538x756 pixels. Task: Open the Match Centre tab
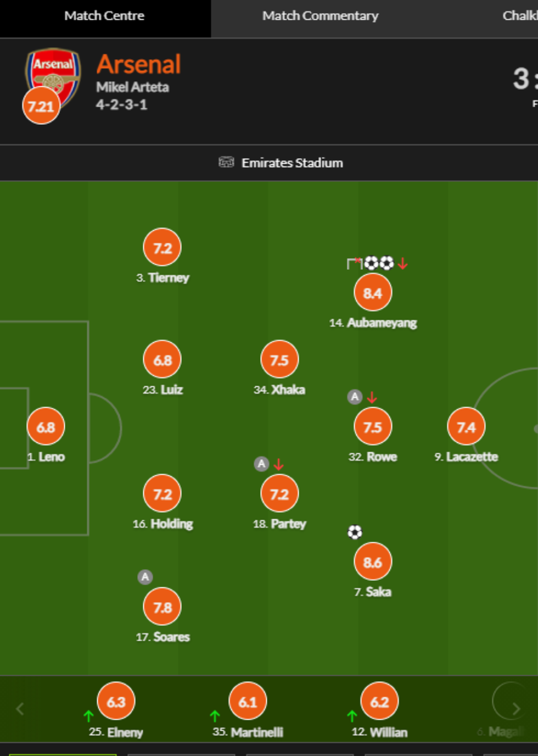104,16
